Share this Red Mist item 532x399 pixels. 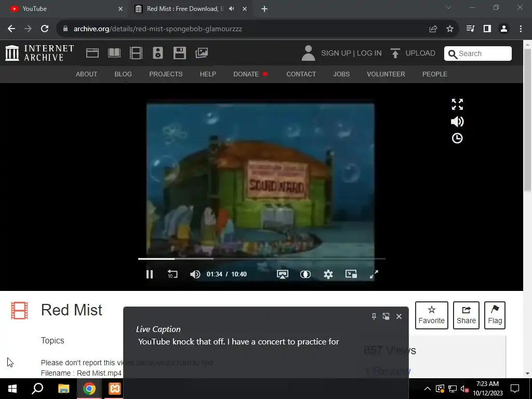click(466, 315)
